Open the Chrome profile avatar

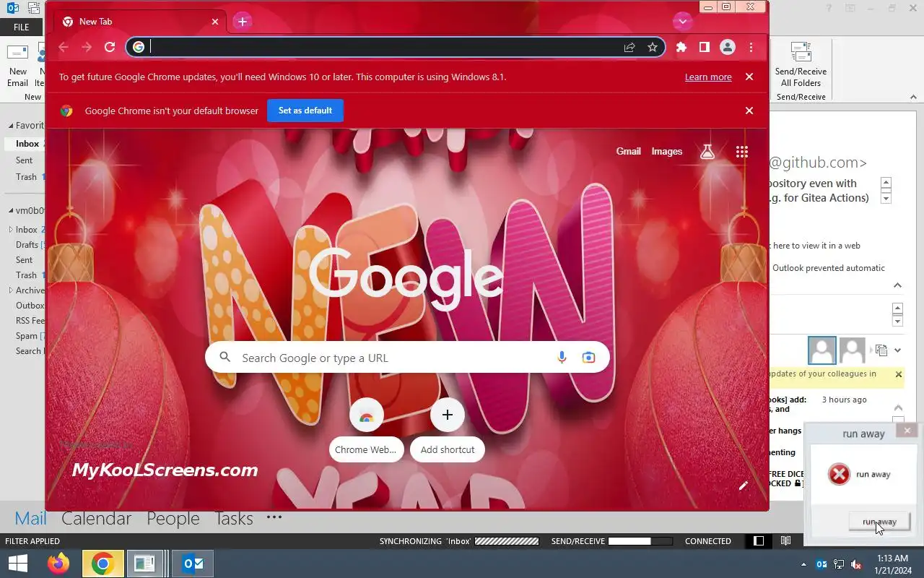coord(728,47)
